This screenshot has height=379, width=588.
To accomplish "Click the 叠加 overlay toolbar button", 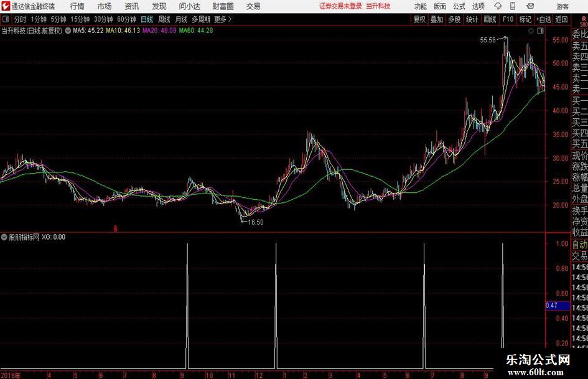I will pyautogui.click(x=437, y=19).
